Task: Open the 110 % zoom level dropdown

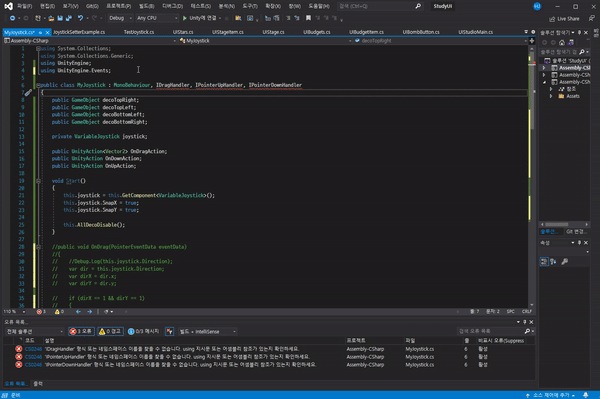Action: (14, 312)
